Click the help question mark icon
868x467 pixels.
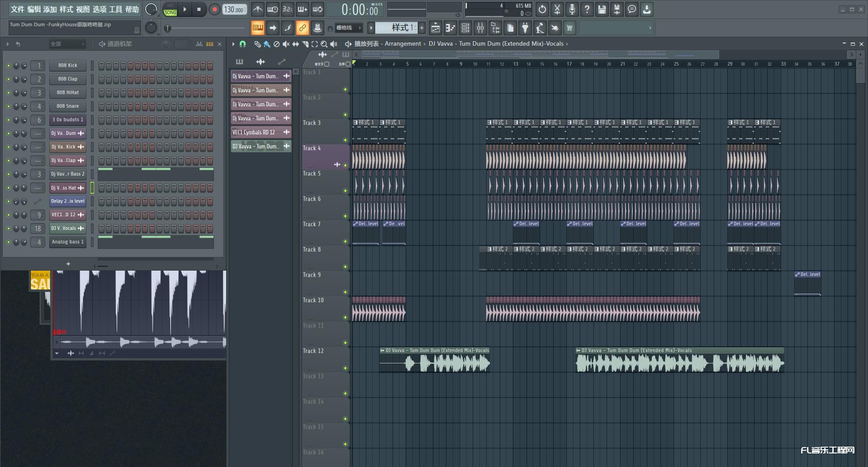click(x=587, y=9)
